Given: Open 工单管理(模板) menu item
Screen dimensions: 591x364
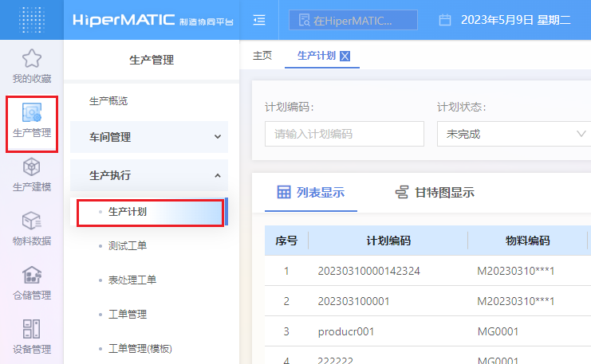Looking at the screenshot, I should click(140, 349).
